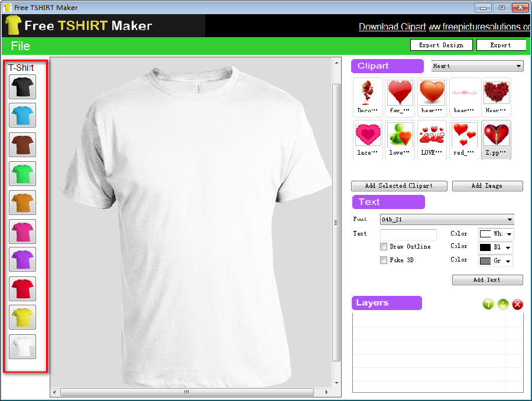532x401 pixels.
Task: Click the Text input field
Action: (408, 234)
